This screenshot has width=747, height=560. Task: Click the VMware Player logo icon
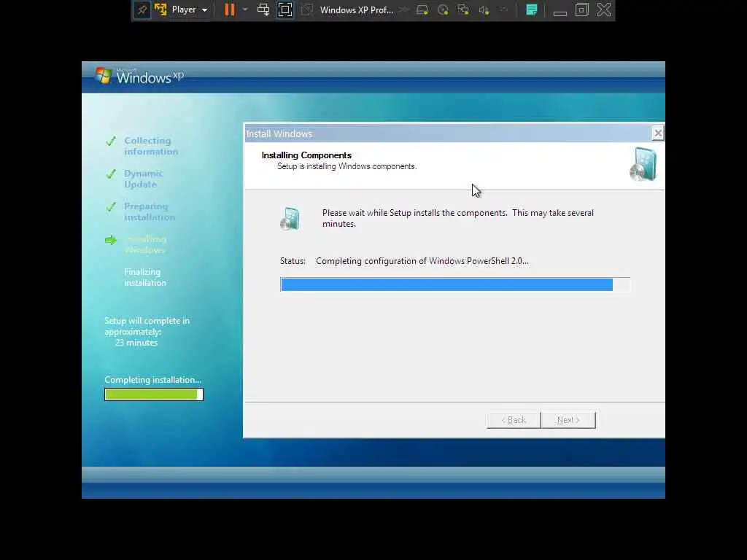(x=160, y=9)
